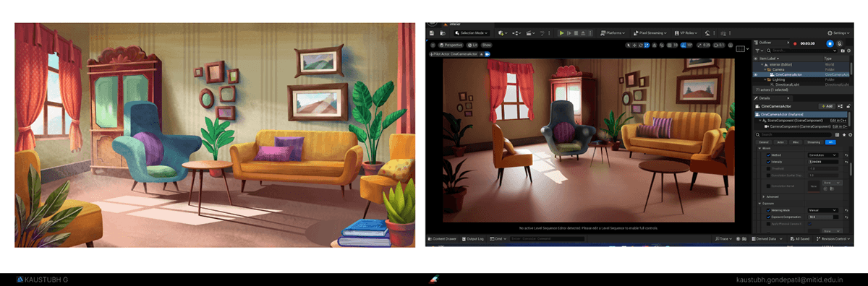Viewport: 868px width, 286px height.
Task: Toggle the Bloom Intensity checkbox
Action: 768,162
